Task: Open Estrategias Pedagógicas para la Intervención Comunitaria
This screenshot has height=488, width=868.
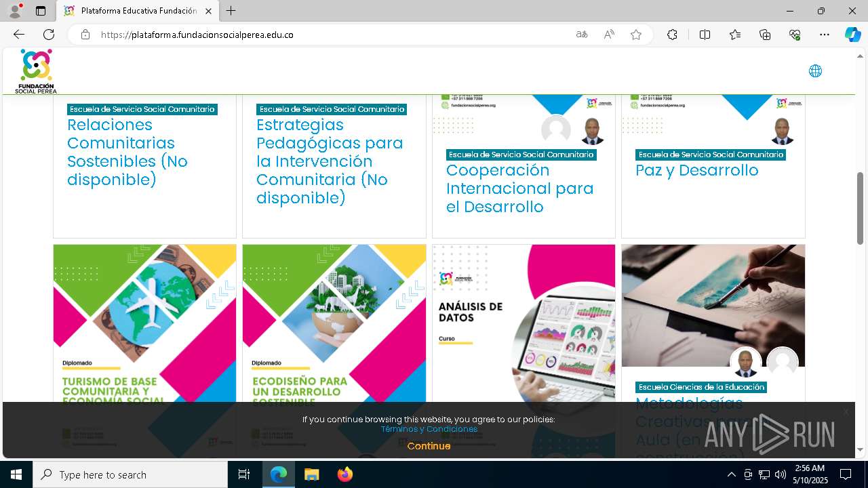Action: click(x=330, y=161)
